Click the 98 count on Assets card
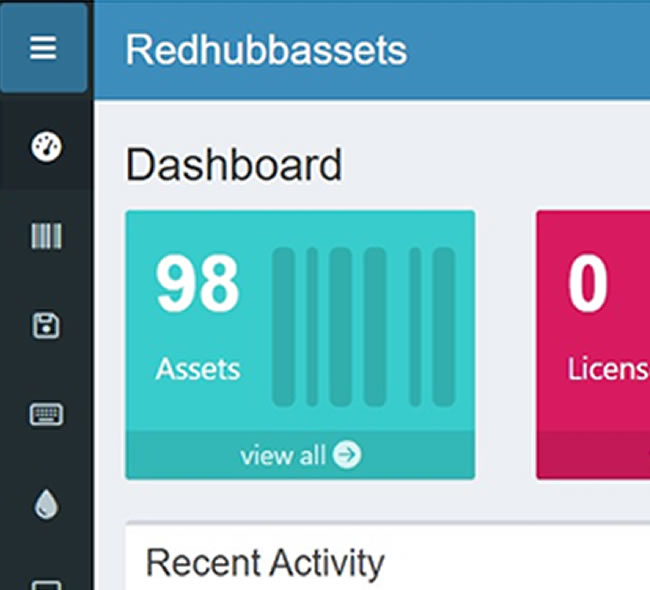This screenshot has width=650, height=590. click(197, 285)
